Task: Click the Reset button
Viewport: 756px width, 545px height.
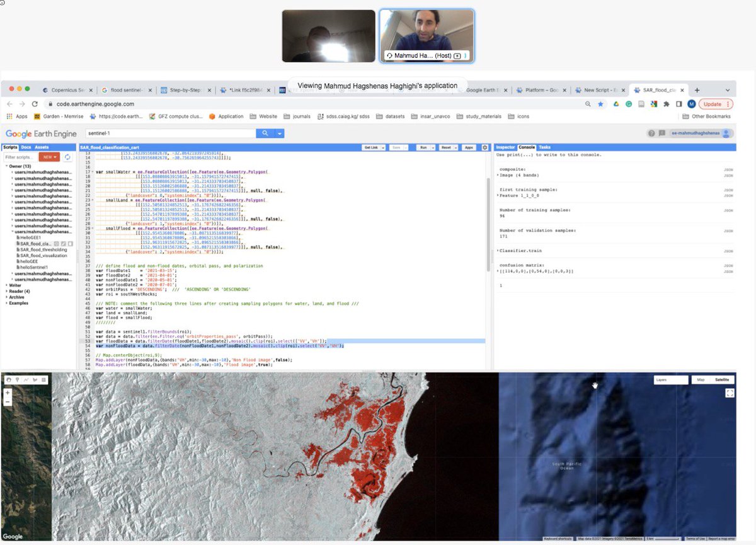Action: point(447,147)
